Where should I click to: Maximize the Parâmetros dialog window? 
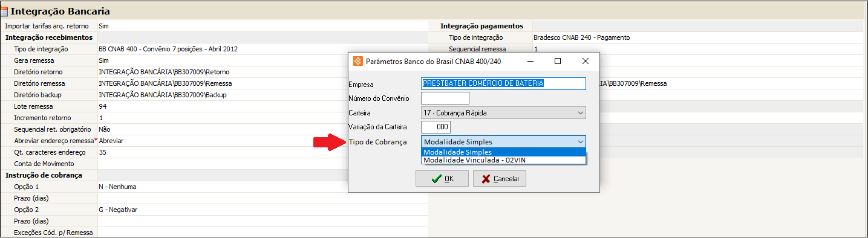tap(558, 61)
